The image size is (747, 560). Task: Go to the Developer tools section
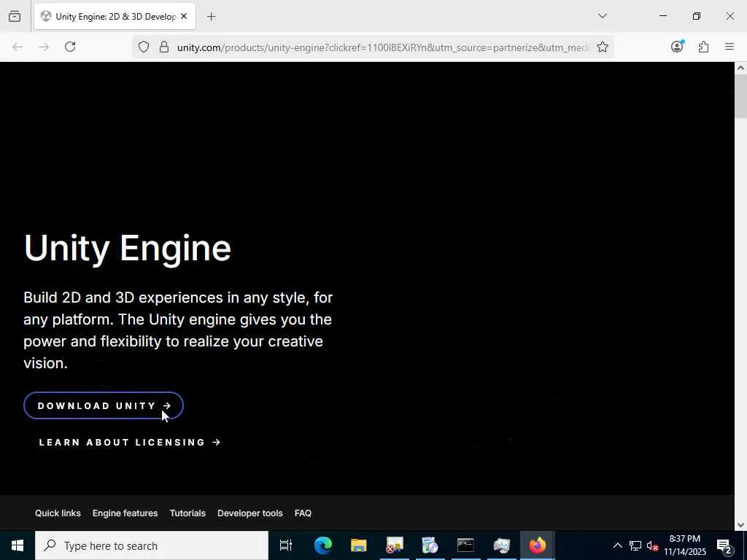pyautogui.click(x=250, y=513)
